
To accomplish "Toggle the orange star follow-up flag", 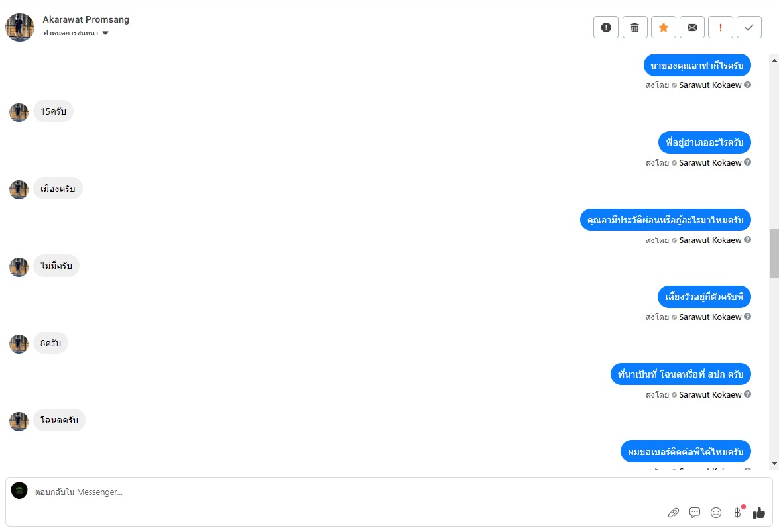I will pos(663,27).
